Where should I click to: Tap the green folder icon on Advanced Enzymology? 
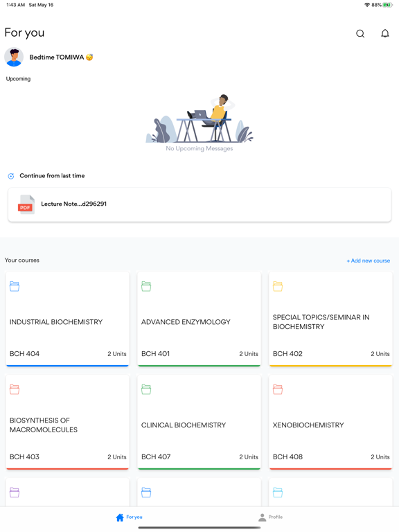[x=146, y=286]
